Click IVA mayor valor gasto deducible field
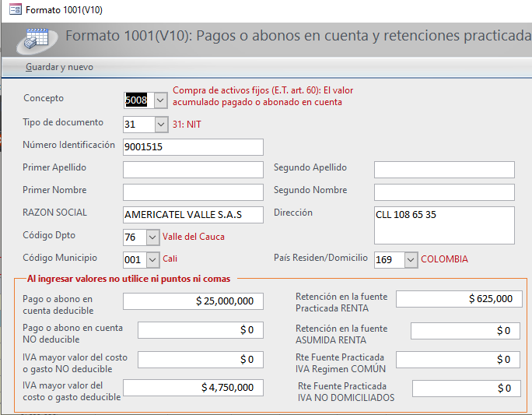 [x=193, y=387]
